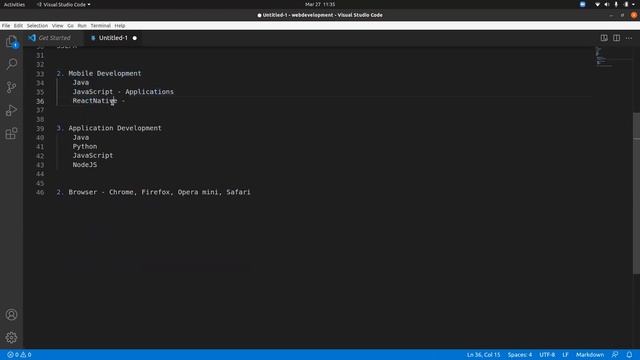The height and width of the screenshot is (360, 640).
Task: Open the Selection menu
Action: [x=37, y=26]
